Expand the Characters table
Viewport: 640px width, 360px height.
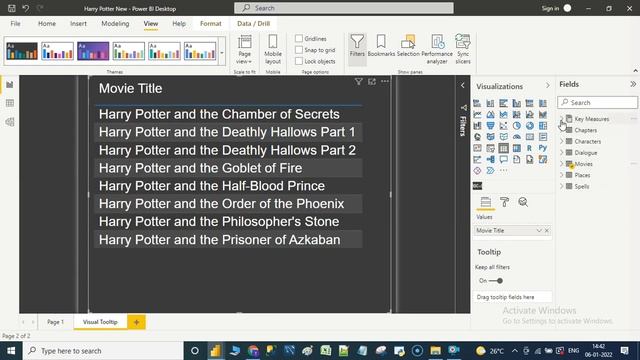click(x=562, y=141)
